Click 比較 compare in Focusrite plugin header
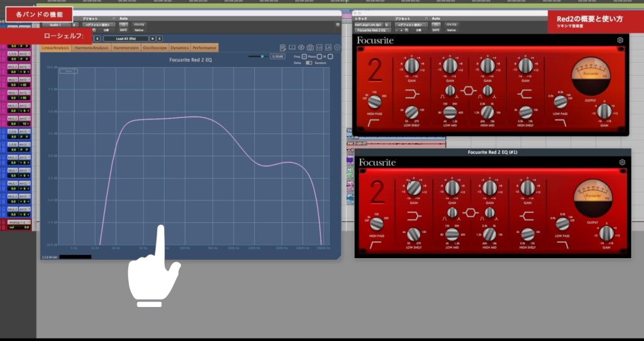Viewport: 644px width, 341px height. tap(418, 30)
